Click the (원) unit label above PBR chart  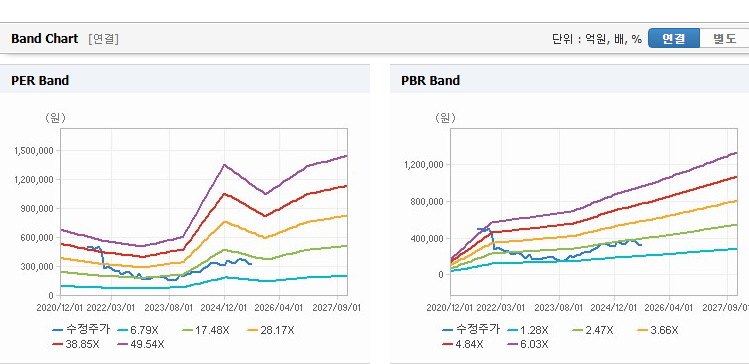click(x=446, y=118)
